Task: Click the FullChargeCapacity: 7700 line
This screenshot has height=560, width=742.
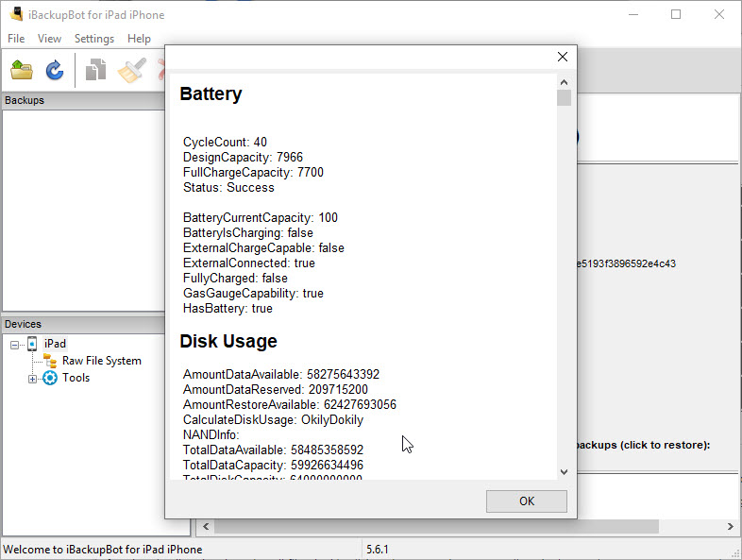Action: (x=253, y=172)
